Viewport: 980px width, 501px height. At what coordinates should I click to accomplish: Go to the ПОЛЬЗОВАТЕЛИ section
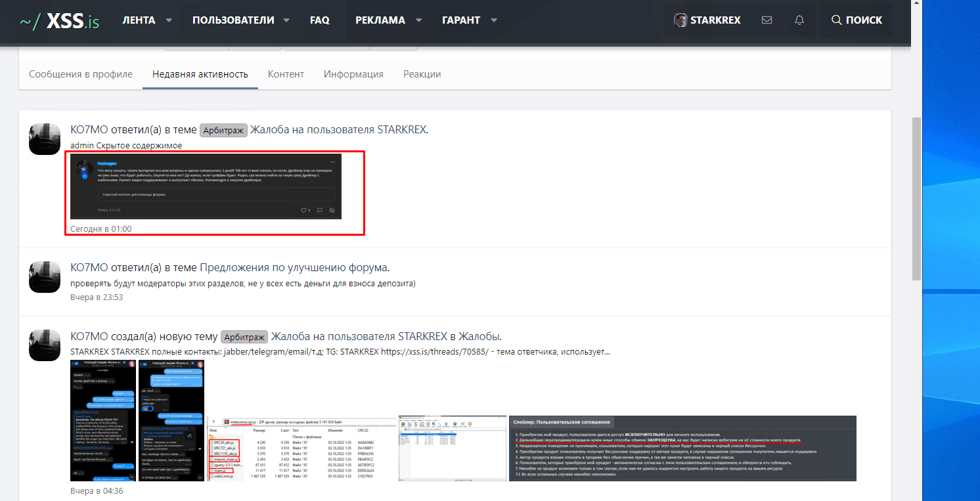click(x=233, y=20)
